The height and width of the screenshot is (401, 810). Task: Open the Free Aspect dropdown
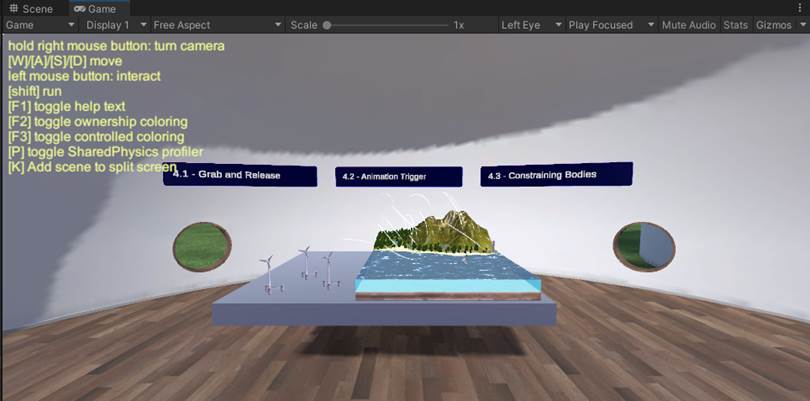217,25
